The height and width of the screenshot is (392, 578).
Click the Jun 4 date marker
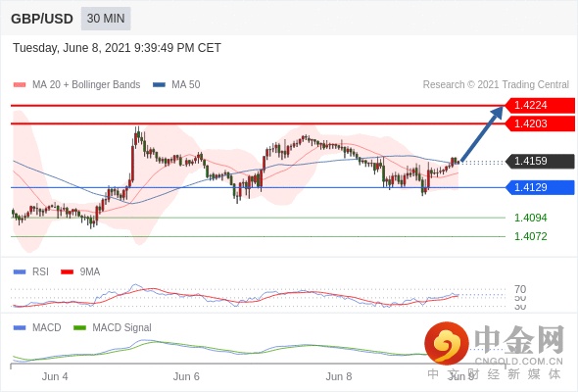click(x=55, y=376)
